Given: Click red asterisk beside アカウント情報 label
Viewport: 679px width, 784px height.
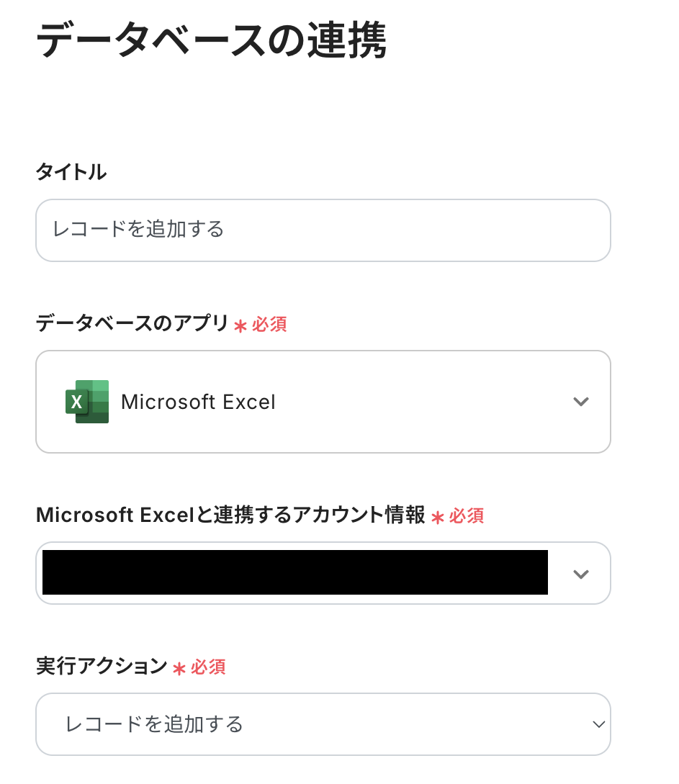Looking at the screenshot, I should click(x=437, y=517).
